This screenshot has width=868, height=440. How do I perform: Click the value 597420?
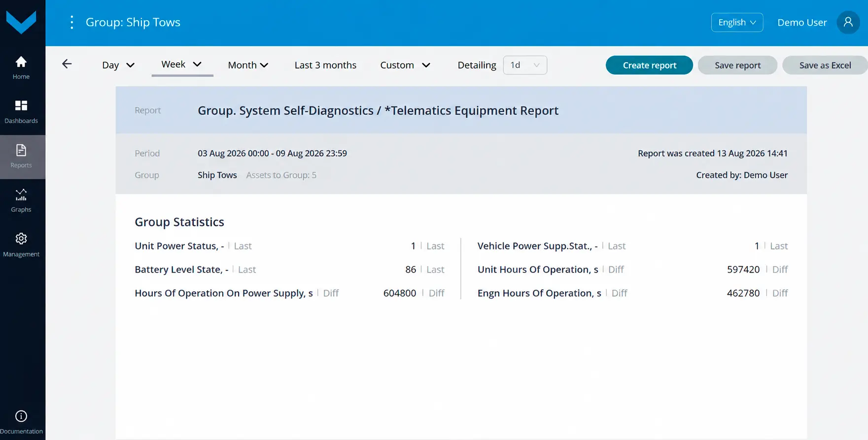coord(743,270)
